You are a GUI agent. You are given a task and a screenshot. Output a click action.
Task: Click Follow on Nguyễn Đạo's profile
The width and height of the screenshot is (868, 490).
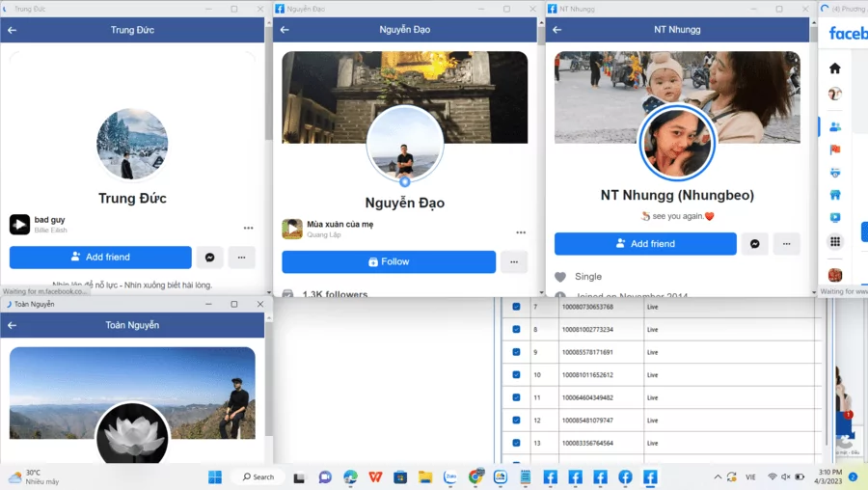click(389, 262)
